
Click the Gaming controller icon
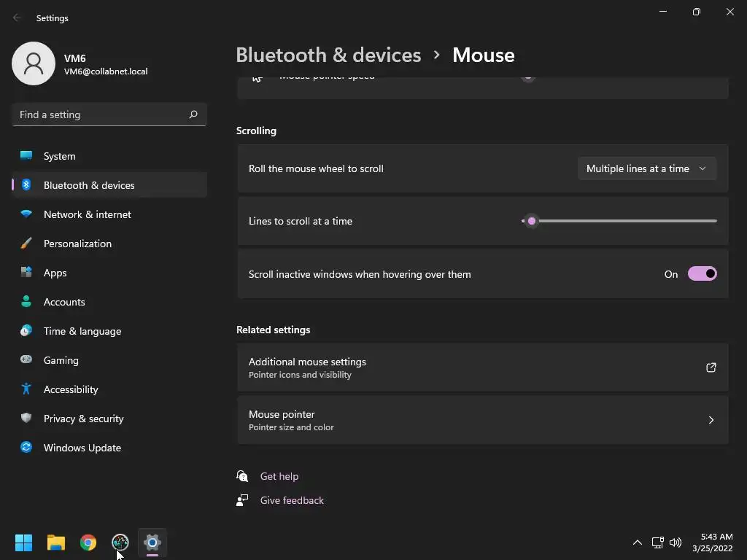(x=26, y=360)
